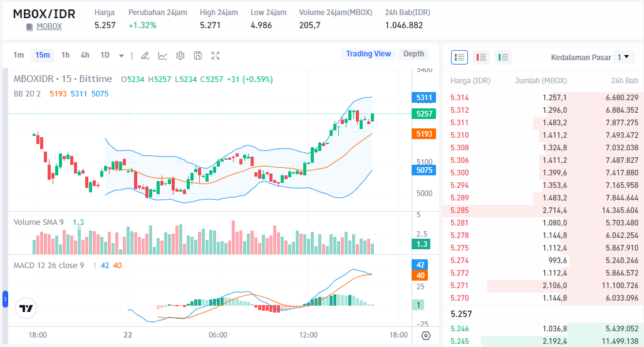This screenshot has height=347, width=644.
Task: Select the 1D timeframe
Action: pos(105,55)
